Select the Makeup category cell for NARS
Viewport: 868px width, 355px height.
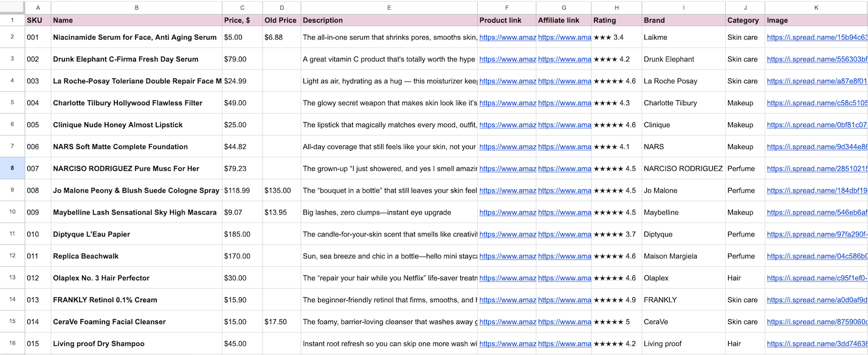pos(745,146)
